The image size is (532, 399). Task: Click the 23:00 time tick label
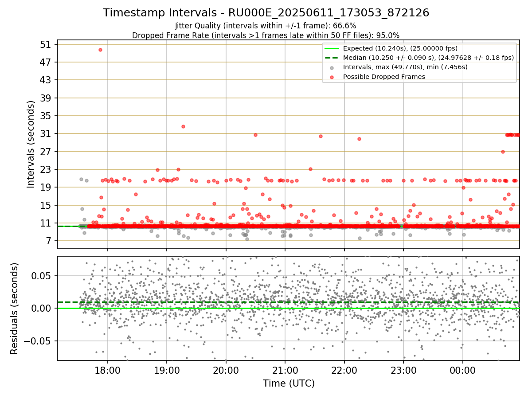point(403,370)
